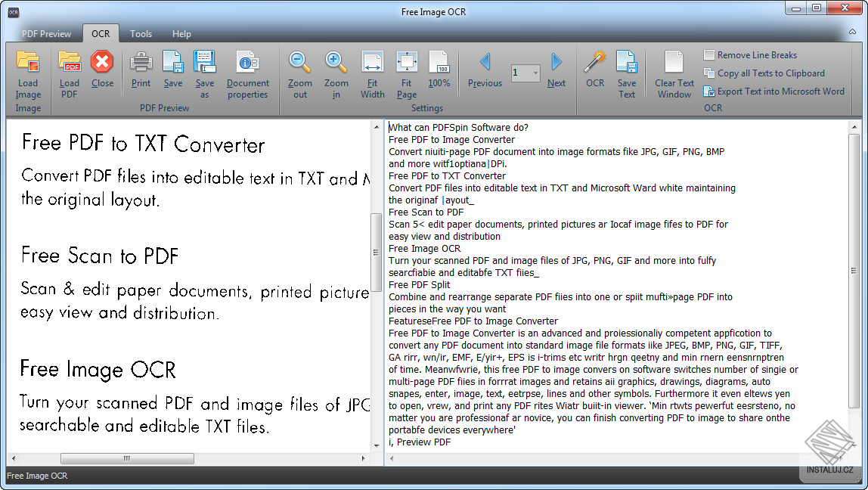This screenshot has width=868, height=490.
Task: Close the current PDF with red X icon
Action: [x=102, y=62]
